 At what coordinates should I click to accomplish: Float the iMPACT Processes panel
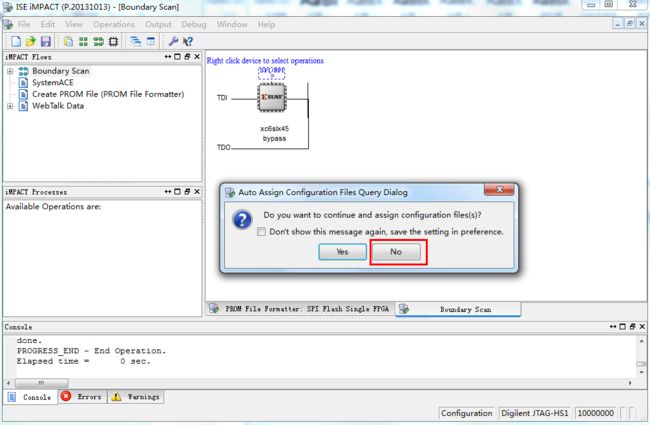[x=187, y=192]
